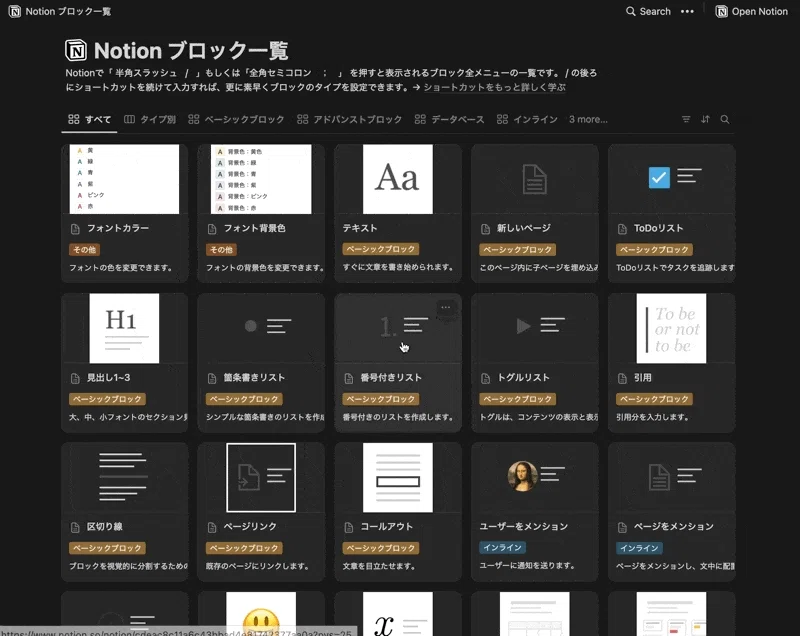Open the ユーザーをメンション page title
Viewport: 800px width, 636px height.
coord(523,526)
